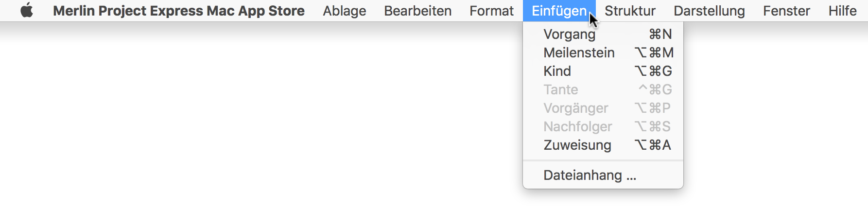Open the Merlin Project Express application menu
The height and width of the screenshot is (211, 868).
coord(179,11)
